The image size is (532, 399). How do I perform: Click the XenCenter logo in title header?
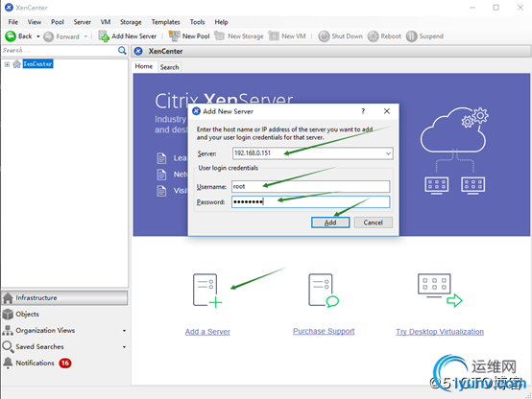click(x=138, y=51)
